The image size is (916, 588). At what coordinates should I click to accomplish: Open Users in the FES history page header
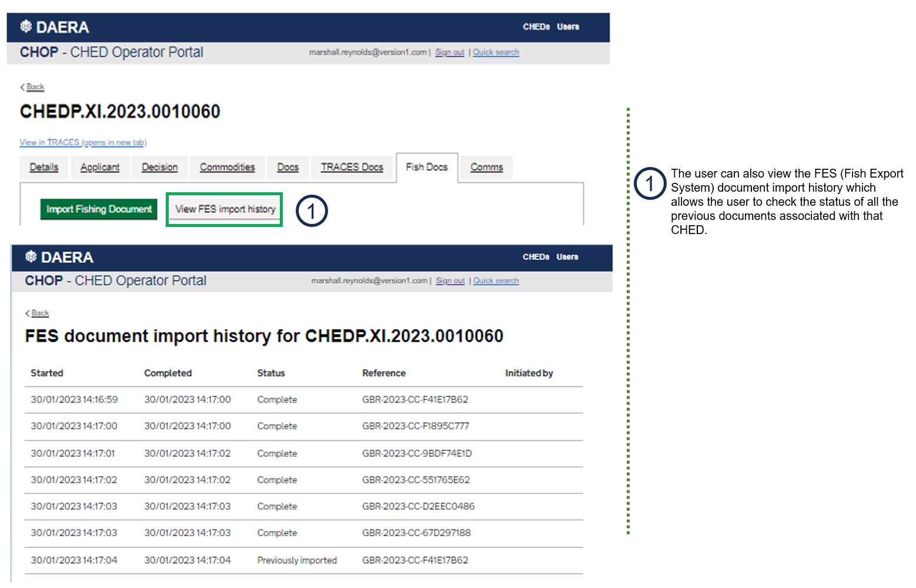pos(567,256)
